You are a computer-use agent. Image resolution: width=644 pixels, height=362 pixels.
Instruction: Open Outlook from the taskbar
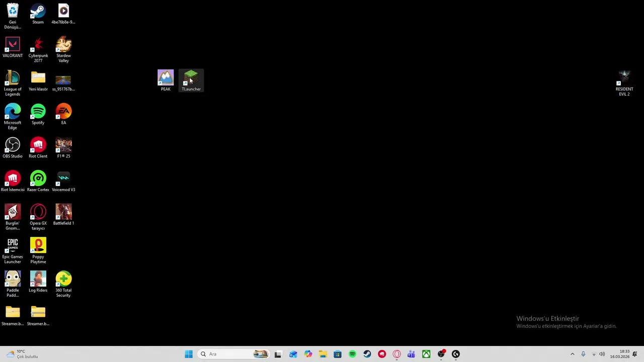[293, 354]
